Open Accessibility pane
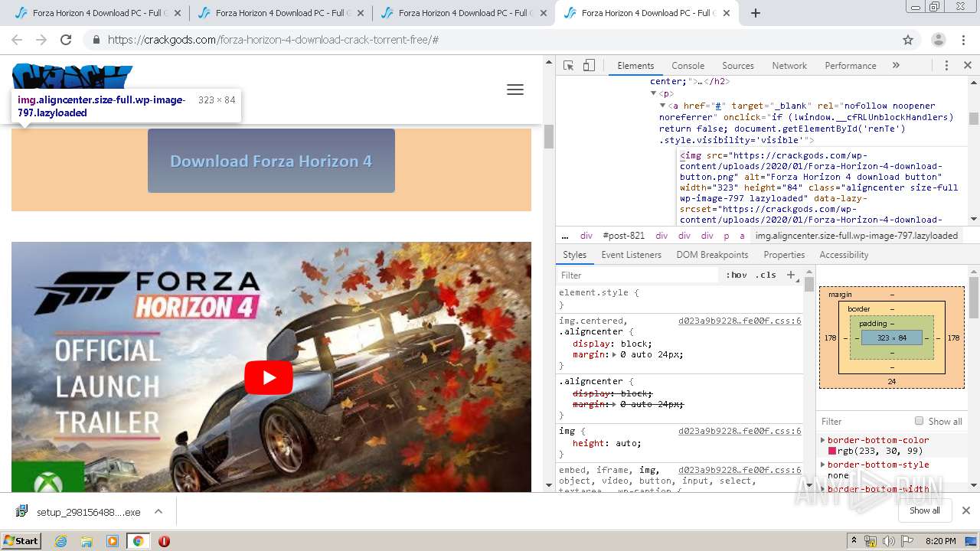Screen dimensions: 980x551 coord(844,255)
